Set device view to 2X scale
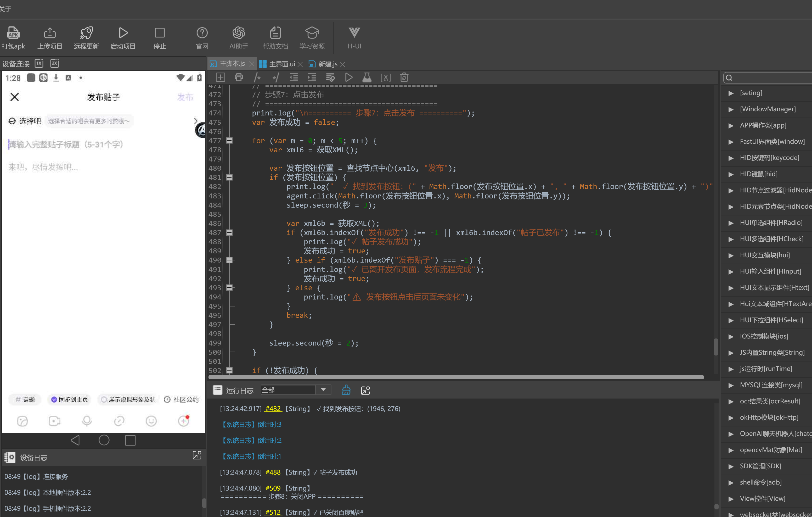 (55, 63)
